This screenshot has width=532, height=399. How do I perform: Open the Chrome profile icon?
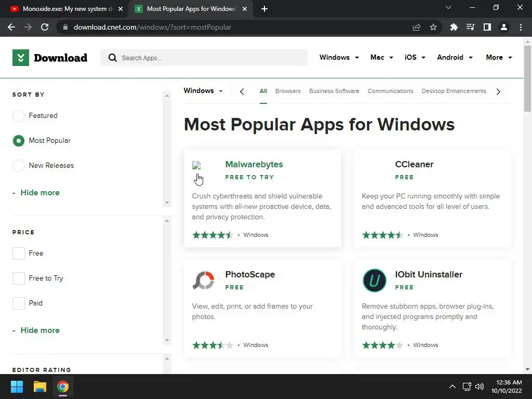point(504,27)
